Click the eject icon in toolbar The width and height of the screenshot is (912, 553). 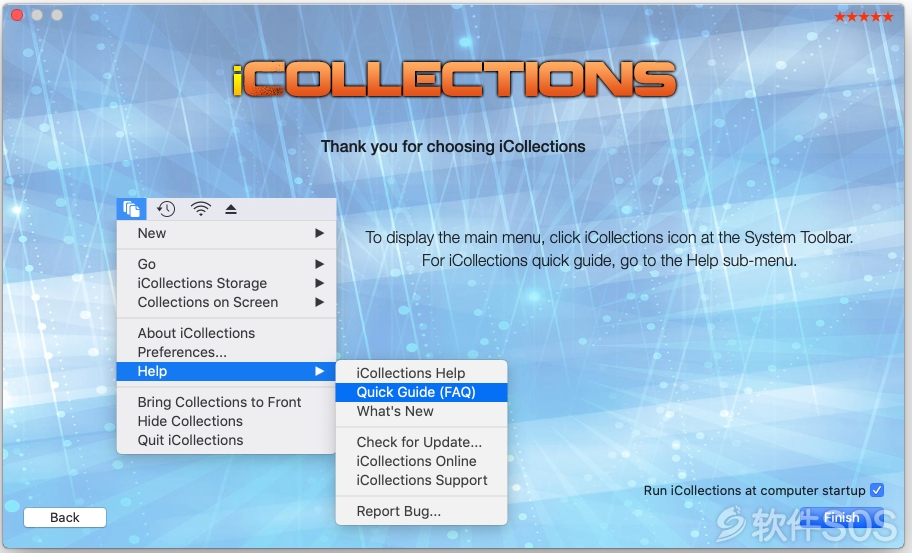tap(231, 209)
